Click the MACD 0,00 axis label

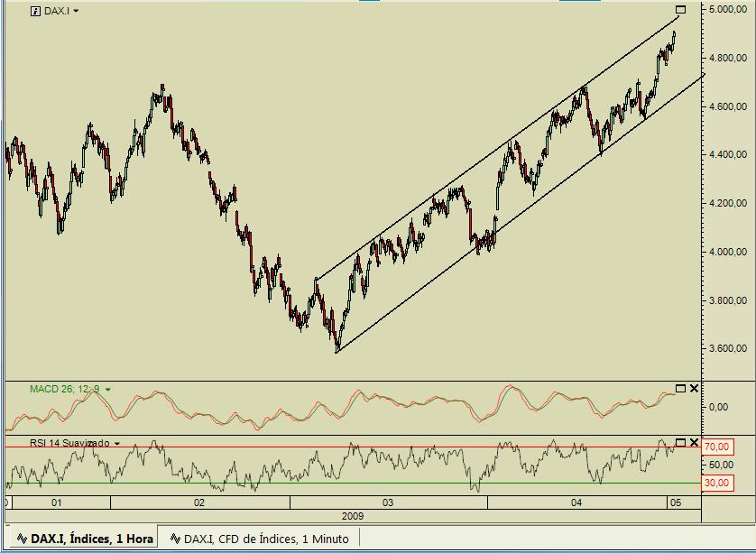(718, 408)
